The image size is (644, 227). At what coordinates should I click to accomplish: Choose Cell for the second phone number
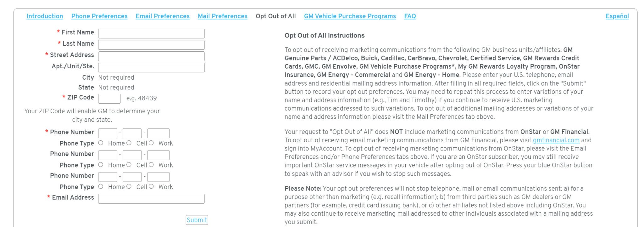pyautogui.click(x=128, y=164)
